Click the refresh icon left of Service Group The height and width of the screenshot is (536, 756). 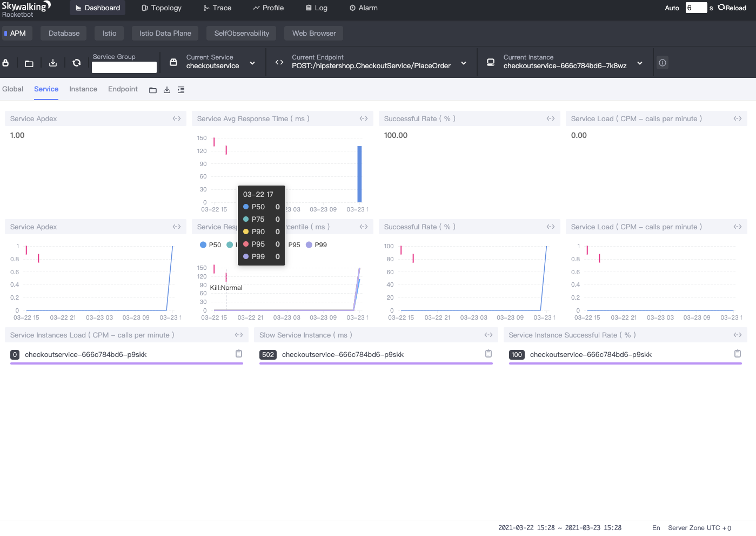coord(77,63)
